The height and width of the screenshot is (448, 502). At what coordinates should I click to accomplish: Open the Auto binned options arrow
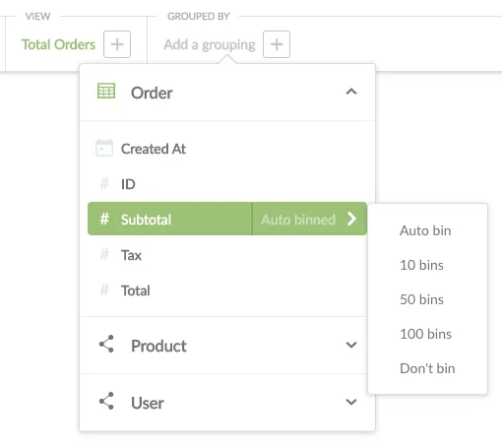[351, 219]
